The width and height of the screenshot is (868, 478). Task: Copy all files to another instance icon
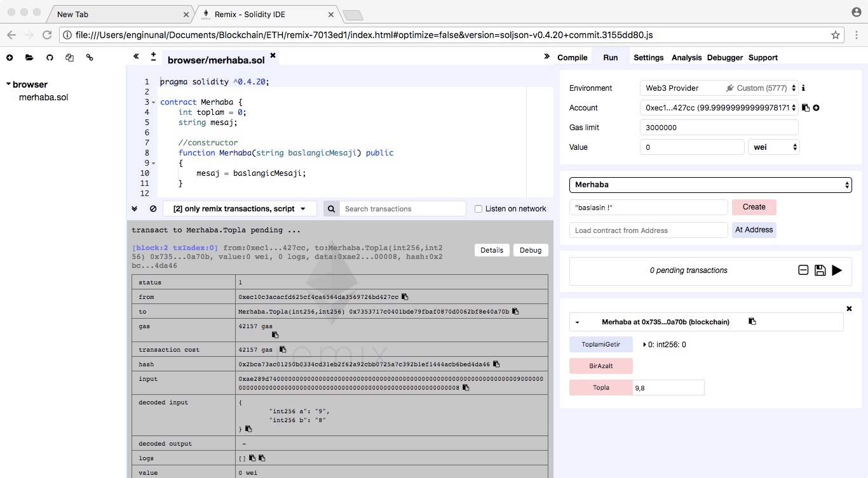pyautogui.click(x=70, y=58)
